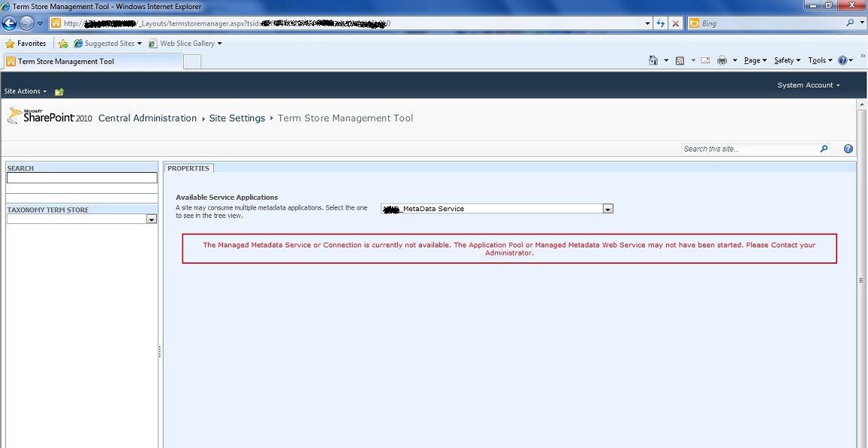Select the Term Store Management Tool tab
The image size is (868, 448).
(x=93, y=62)
